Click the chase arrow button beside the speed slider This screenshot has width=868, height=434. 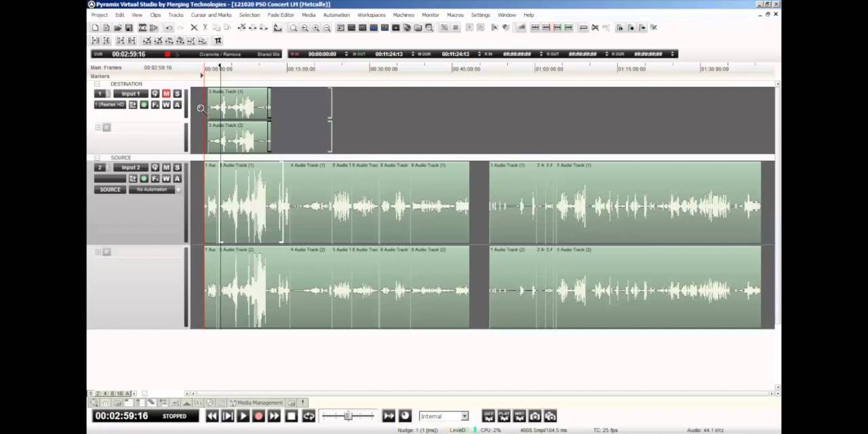coord(389,416)
